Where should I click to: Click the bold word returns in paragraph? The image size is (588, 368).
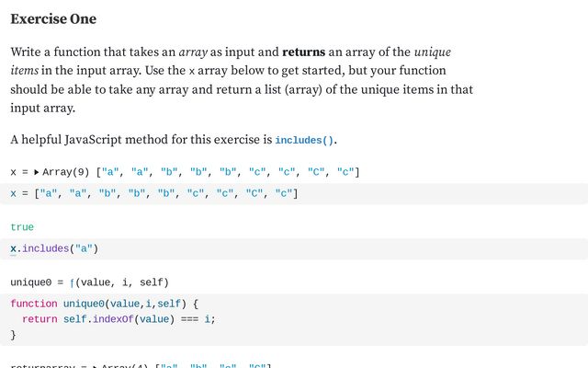pos(303,52)
